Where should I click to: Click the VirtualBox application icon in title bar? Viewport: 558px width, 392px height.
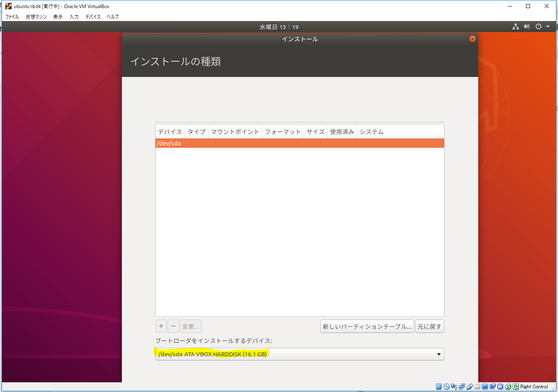(9, 6)
